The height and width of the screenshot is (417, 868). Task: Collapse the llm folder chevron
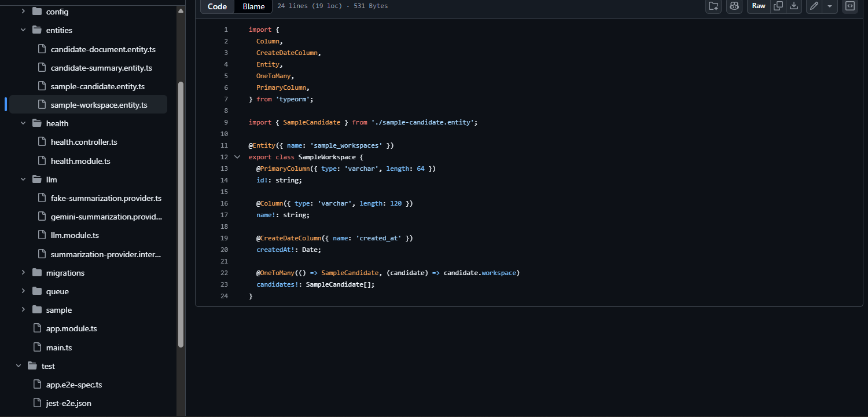23,180
